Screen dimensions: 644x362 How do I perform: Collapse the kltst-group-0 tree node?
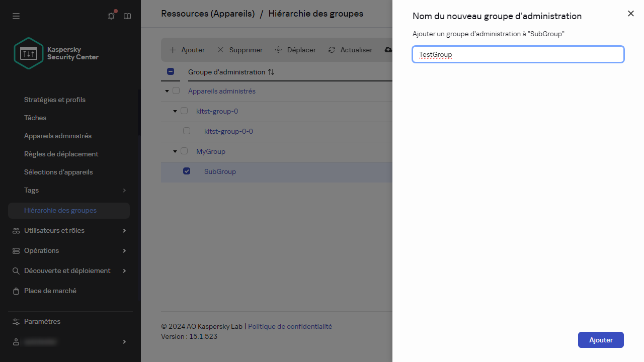(175, 111)
